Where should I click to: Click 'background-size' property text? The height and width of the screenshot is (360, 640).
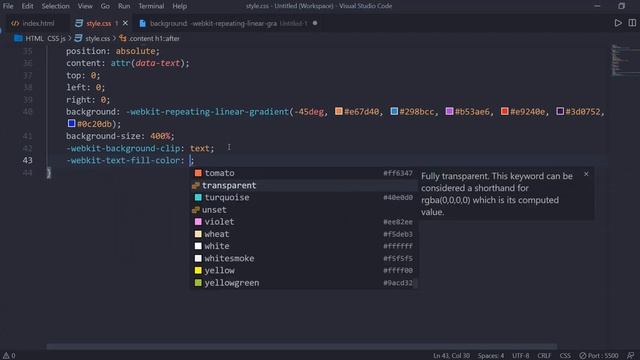[103, 136]
